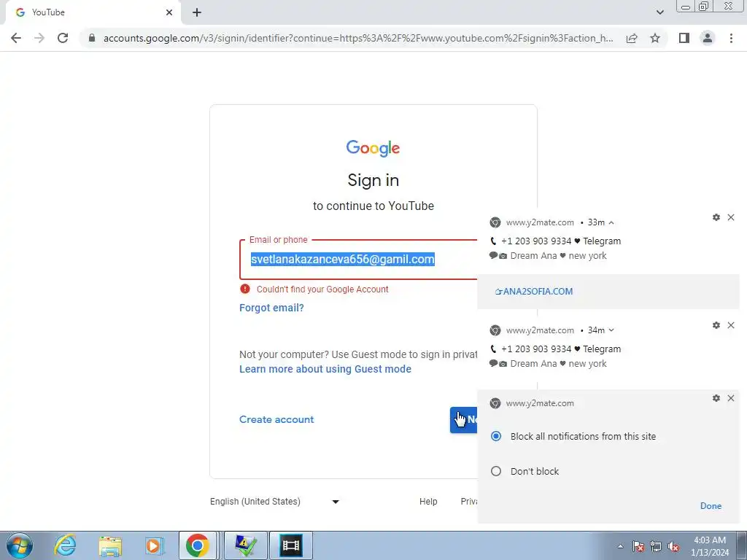This screenshot has width=747, height=560.
Task: Dismiss the 34m y2mate notification
Action: pos(731,325)
